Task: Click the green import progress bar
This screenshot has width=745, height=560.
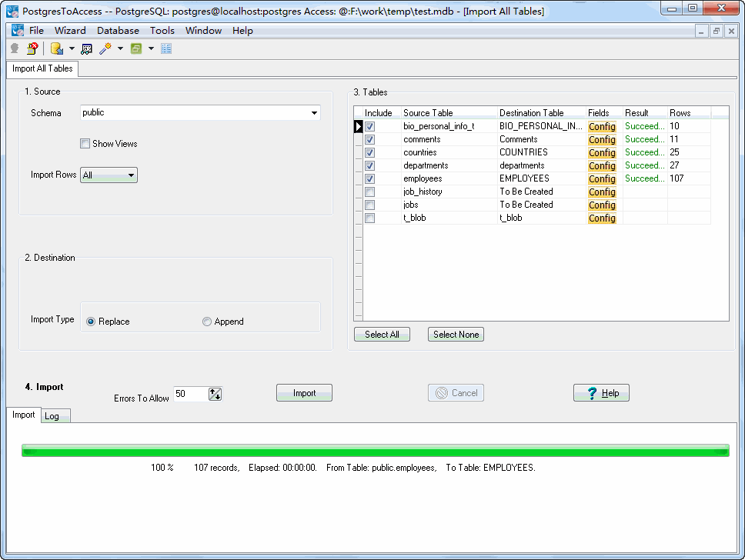Action: tap(376, 450)
